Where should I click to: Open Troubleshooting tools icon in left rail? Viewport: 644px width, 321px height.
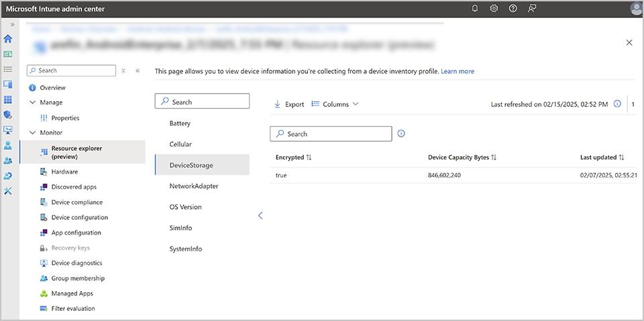point(8,191)
